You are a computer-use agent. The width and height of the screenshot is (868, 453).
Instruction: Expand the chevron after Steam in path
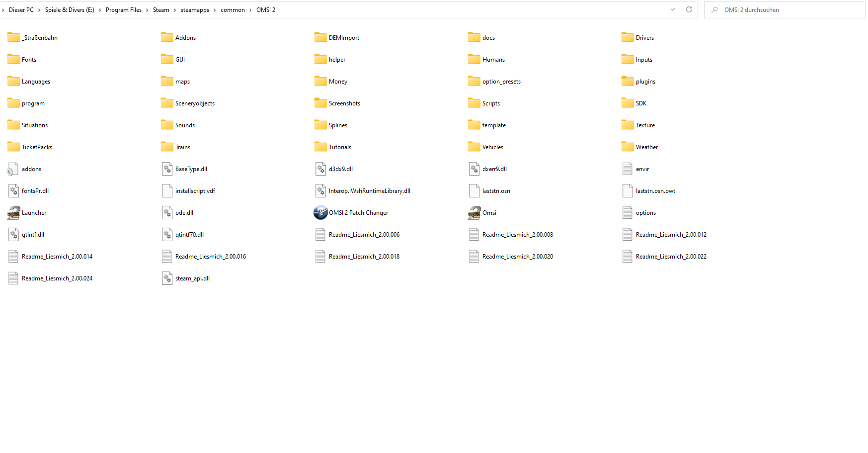pos(175,10)
